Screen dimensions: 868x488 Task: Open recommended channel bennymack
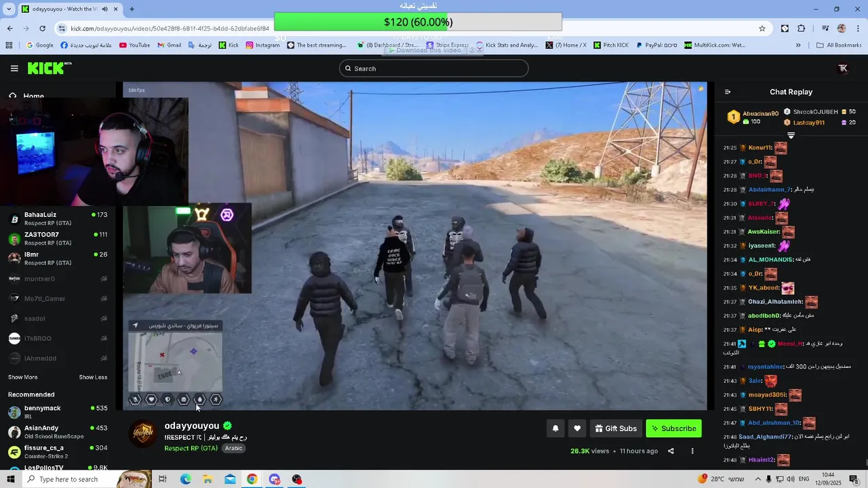tap(58, 412)
